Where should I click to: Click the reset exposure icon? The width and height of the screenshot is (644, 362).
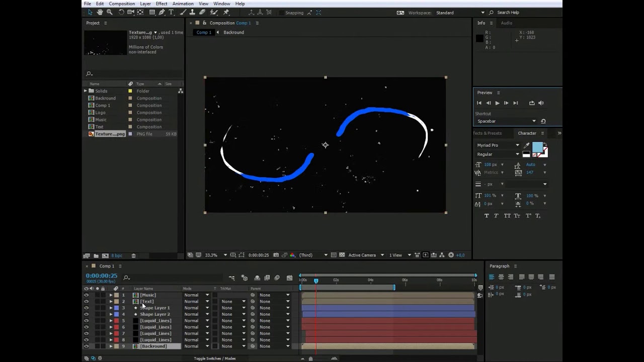pos(451,255)
